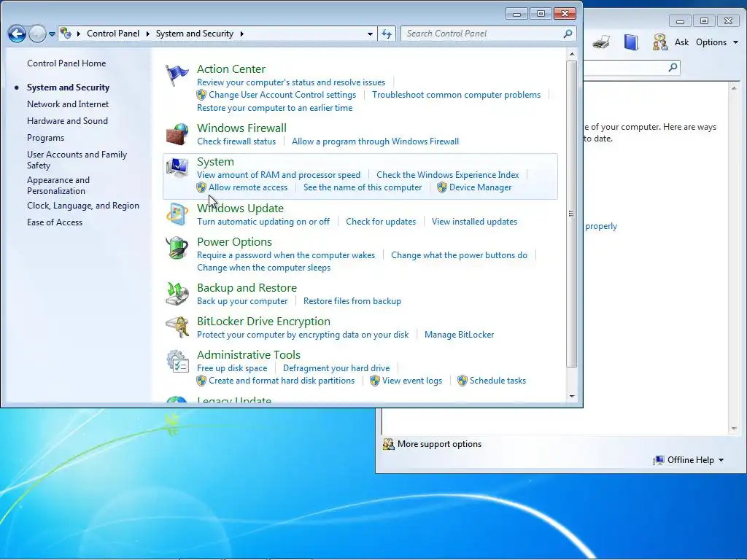The height and width of the screenshot is (560, 747).
Task: Click Allow remote access link
Action: pyautogui.click(x=248, y=187)
